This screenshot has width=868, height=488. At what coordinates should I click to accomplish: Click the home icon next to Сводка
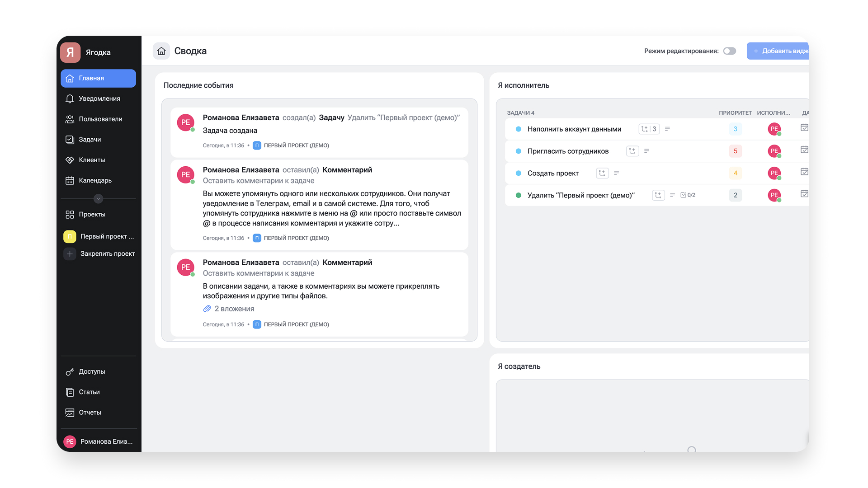tap(161, 51)
